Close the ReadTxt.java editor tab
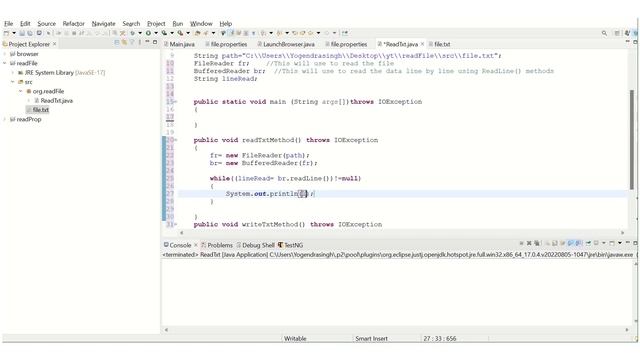The image size is (640, 360). 422,44
